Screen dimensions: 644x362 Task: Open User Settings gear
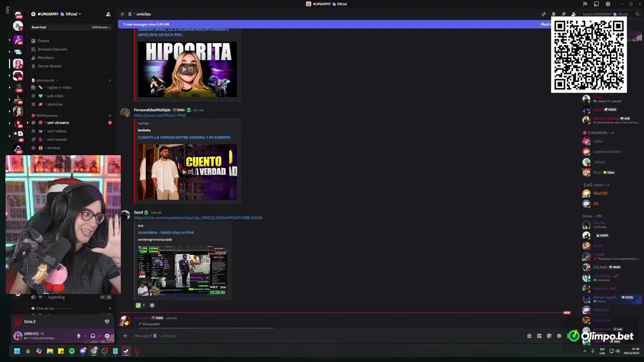(x=107, y=336)
